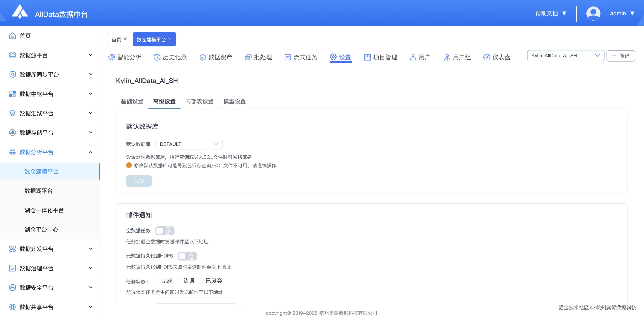The image size is (644, 318).
Task: Switch to 内部表设置 tab
Action: 199,101
